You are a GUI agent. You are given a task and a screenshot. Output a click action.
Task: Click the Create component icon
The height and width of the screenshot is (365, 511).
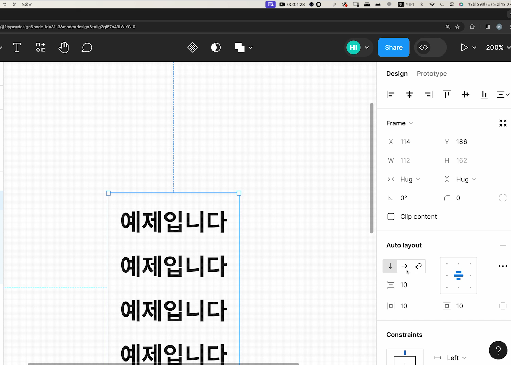click(x=192, y=48)
